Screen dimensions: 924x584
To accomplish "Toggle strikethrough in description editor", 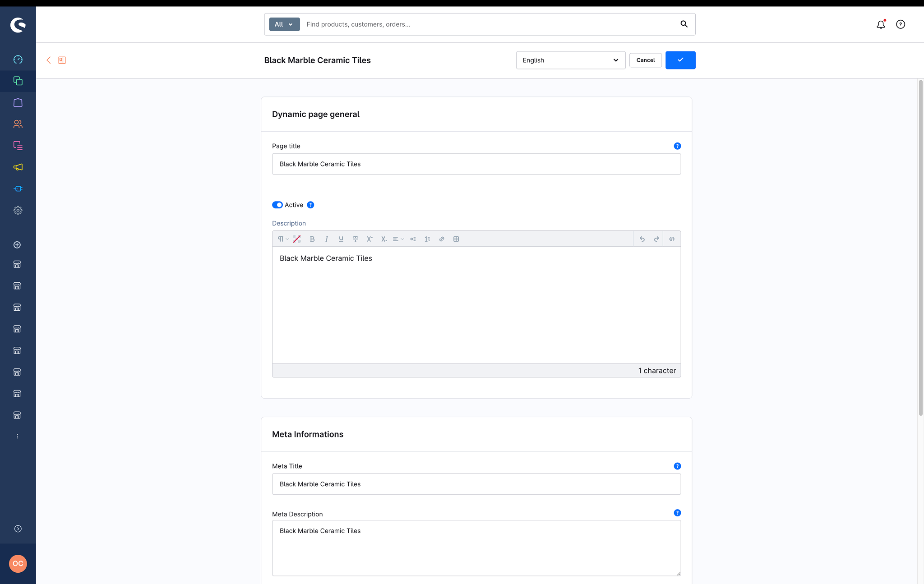I will (356, 239).
